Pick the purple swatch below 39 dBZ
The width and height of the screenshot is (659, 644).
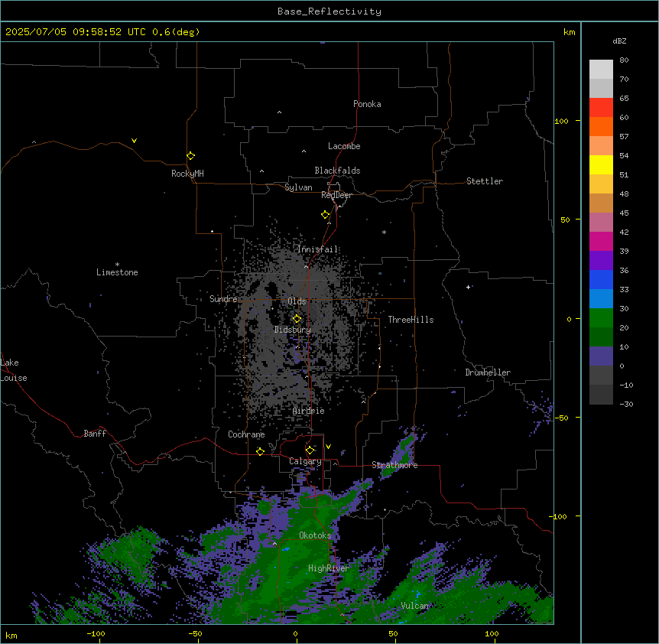[x=601, y=260]
